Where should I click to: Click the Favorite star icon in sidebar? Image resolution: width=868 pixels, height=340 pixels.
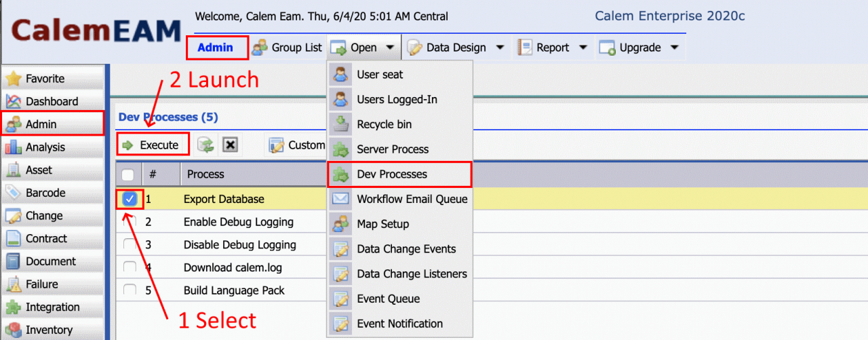click(x=14, y=79)
